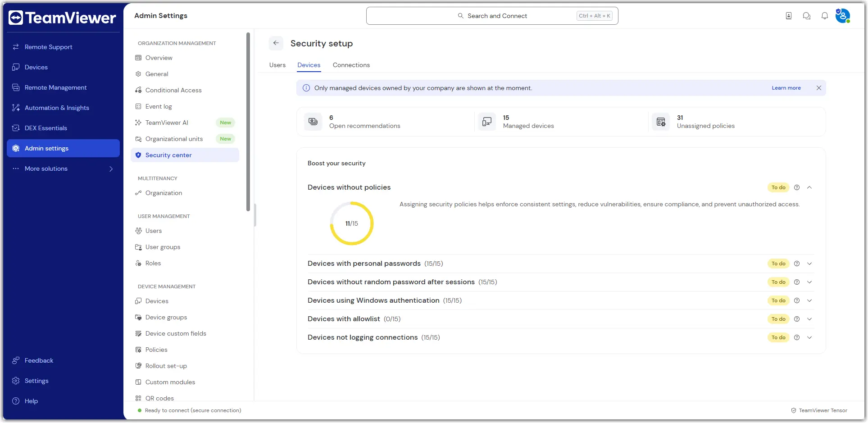Image resolution: width=868 pixels, height=423 pixels.
Task: Click the Remote Support sidebar icon
Action: (16, 47)
